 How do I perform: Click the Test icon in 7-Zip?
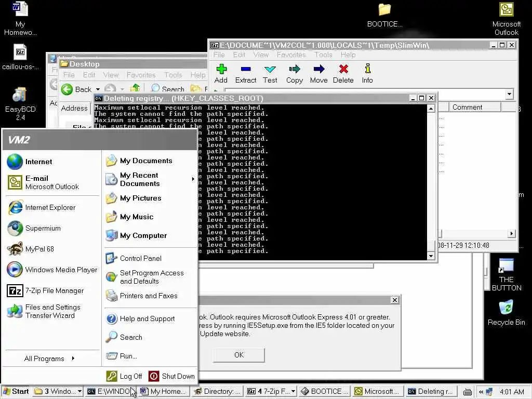click(x=270, y=74)
